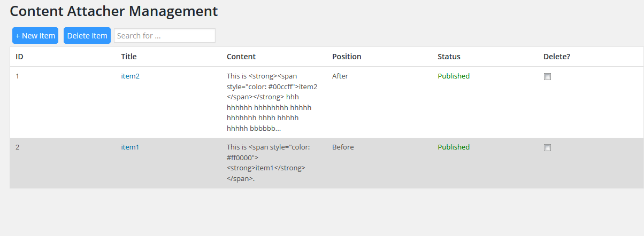Click the + New Item button
The height and width of the screenshot is (236, 644).
[x=35, y=36]
